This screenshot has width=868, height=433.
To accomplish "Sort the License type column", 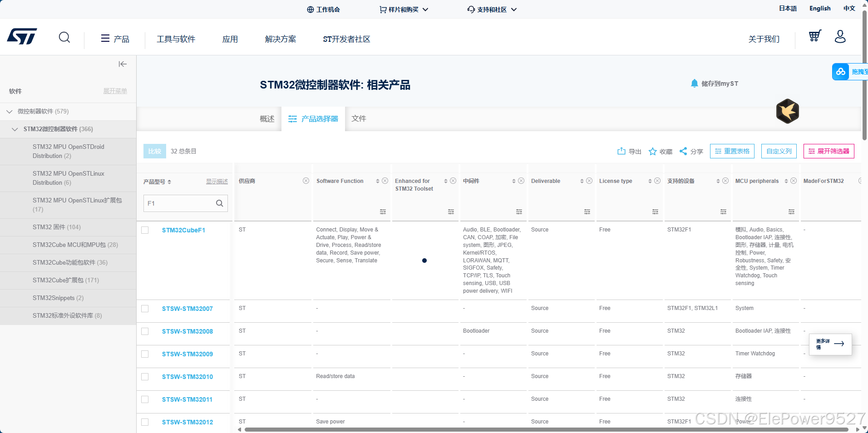I will [x=650, y=181].
